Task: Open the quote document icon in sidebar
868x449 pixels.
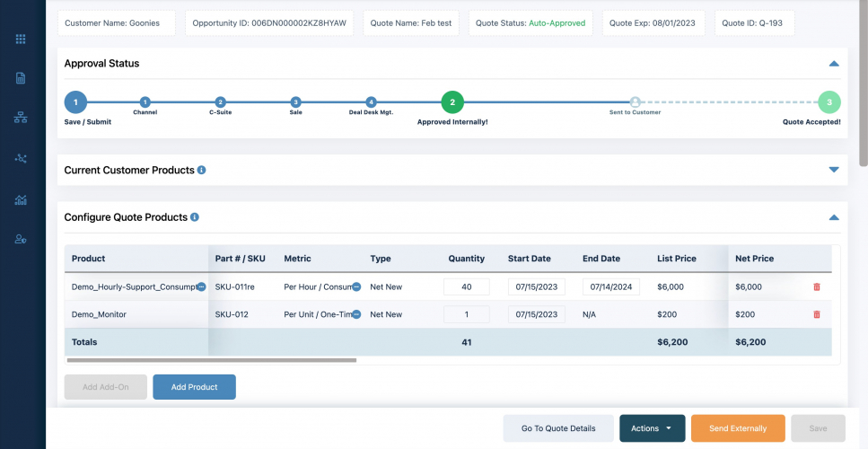Action: click(21, 78)
